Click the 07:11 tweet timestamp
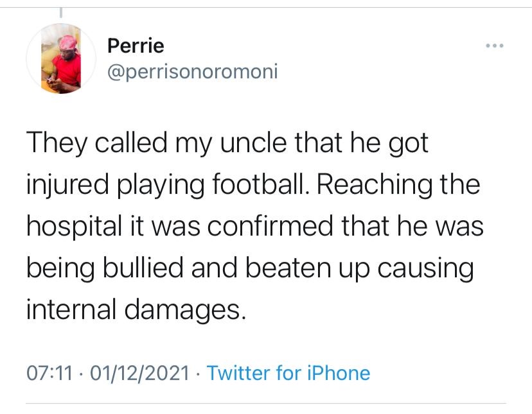This screenshot has width=532, height=414. click(49, 372)
